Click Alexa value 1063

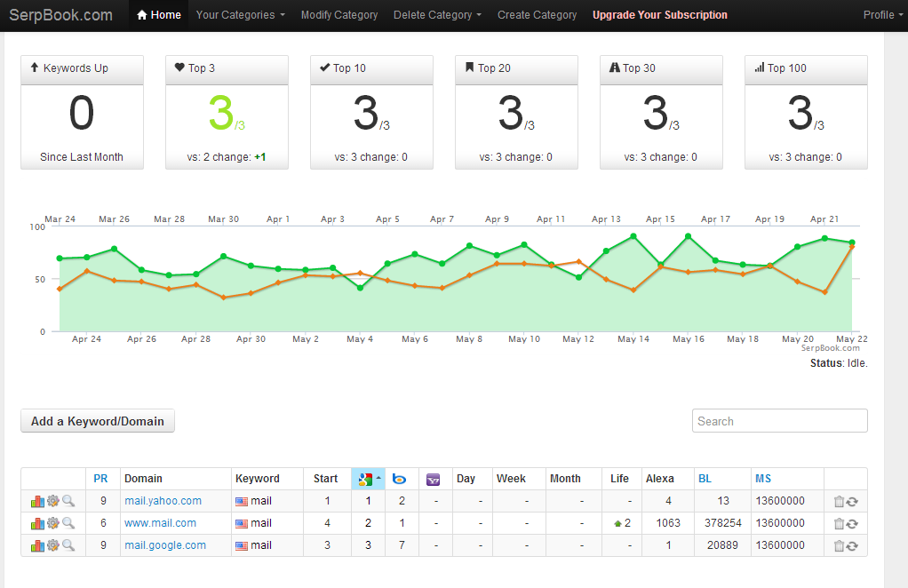tap(668, 523)
